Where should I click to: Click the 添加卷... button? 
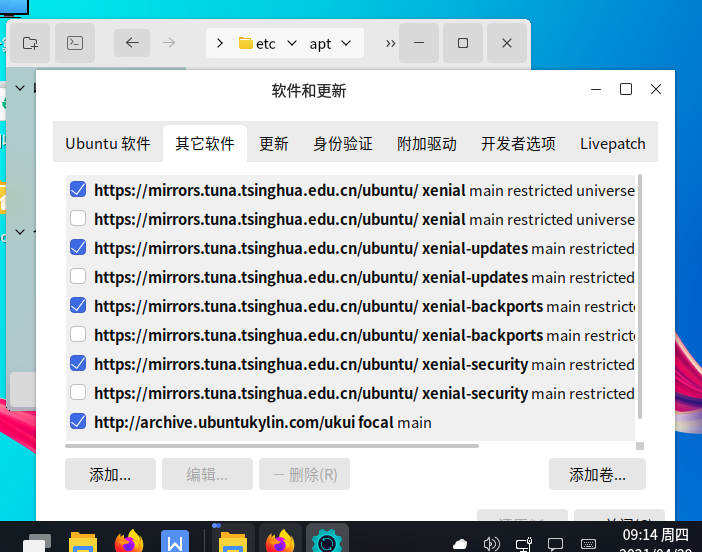(x=597, y=474)
